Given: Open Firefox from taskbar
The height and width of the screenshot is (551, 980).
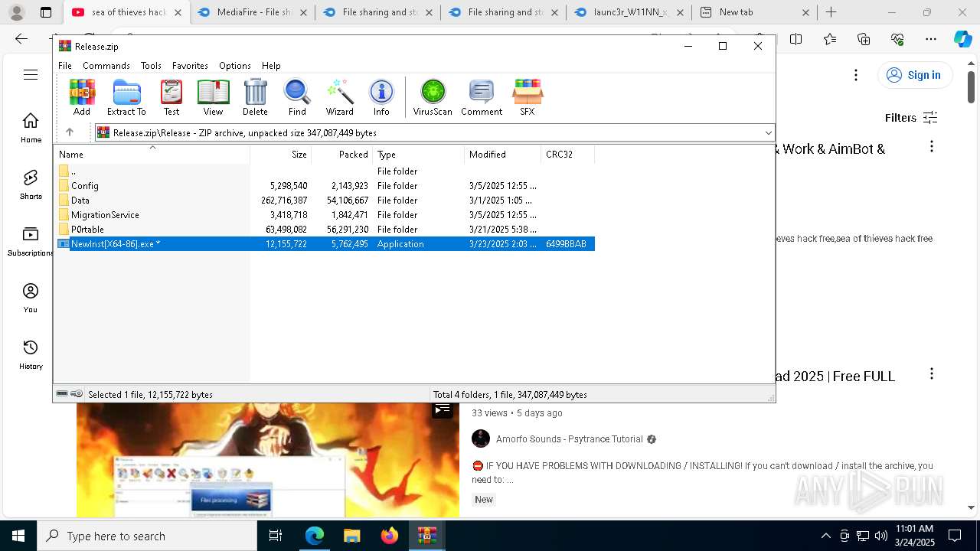Looking at the screenshot, I should (x=390, y=536).
